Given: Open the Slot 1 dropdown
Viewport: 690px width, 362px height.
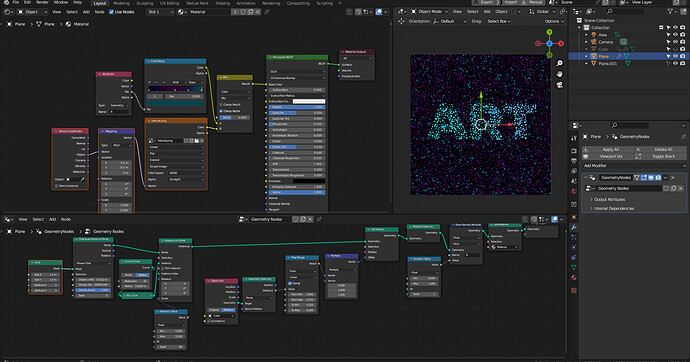Looking at the screenshot, I should (x=160, y=12).
